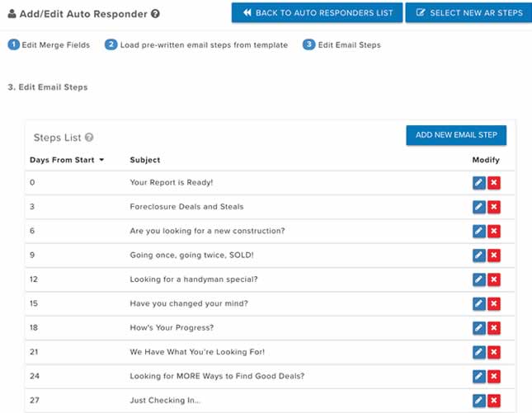Edit the 'How's Your Progress?' step
532x413 pixels.
[478, 328]
